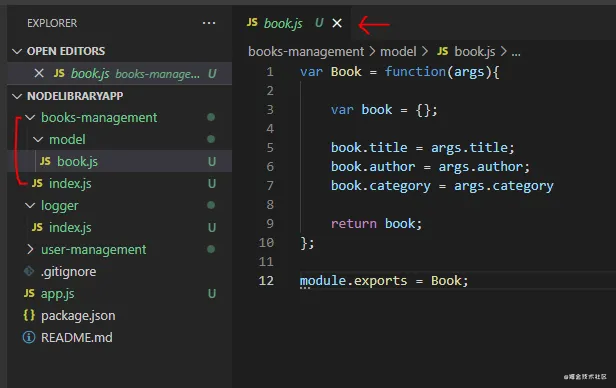Click the U badge in book.js tab
Screen dimensions: 616x388
coord(319,23)
